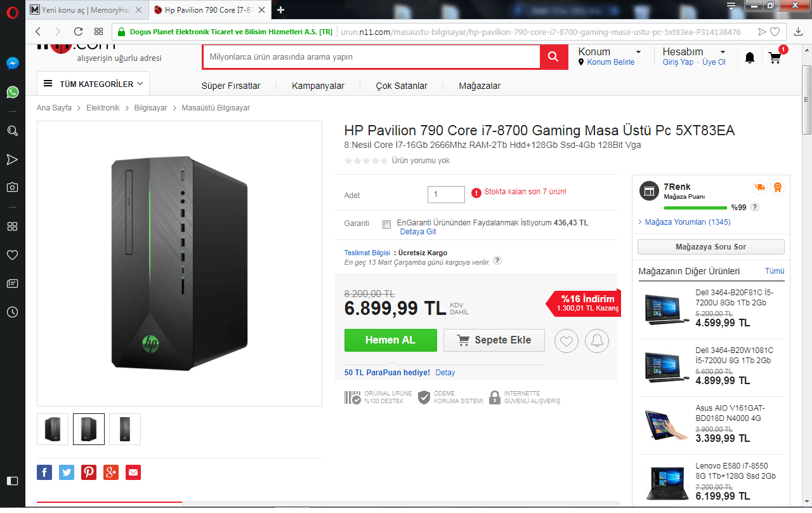Reload the current page
The image size is (812, 513).
click(x=78, y=32)
